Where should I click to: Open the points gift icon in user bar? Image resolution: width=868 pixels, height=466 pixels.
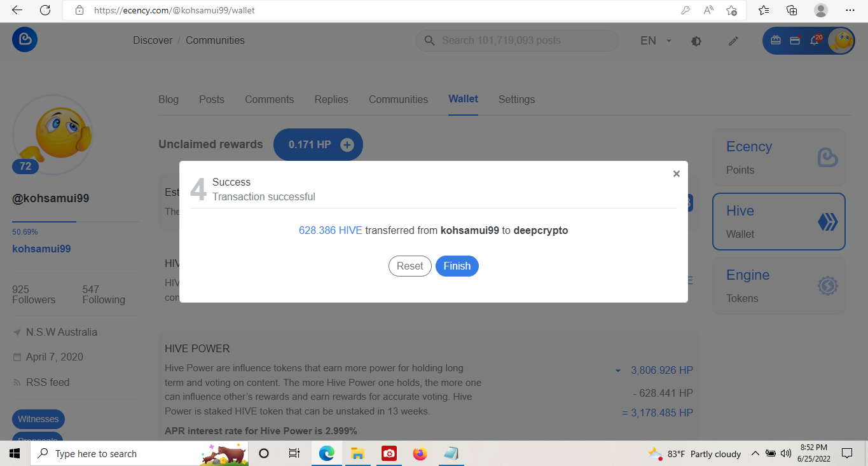point(776,40)
